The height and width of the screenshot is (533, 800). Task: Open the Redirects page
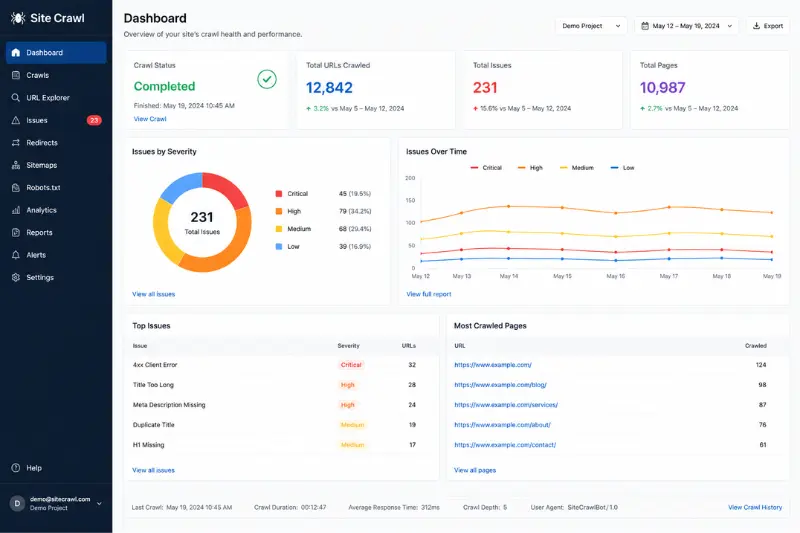tap(56, 143)
